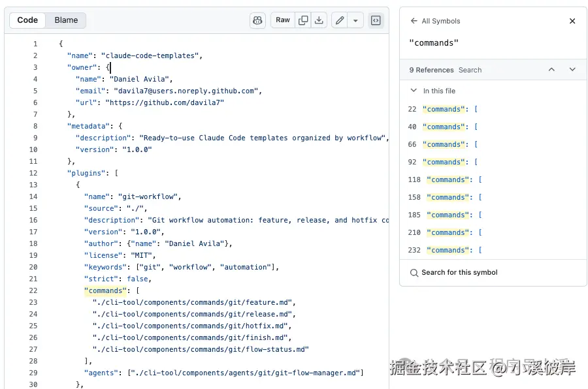Jump to next reference down chevron
Screen dimensions: 588x389
click(572, 70)
